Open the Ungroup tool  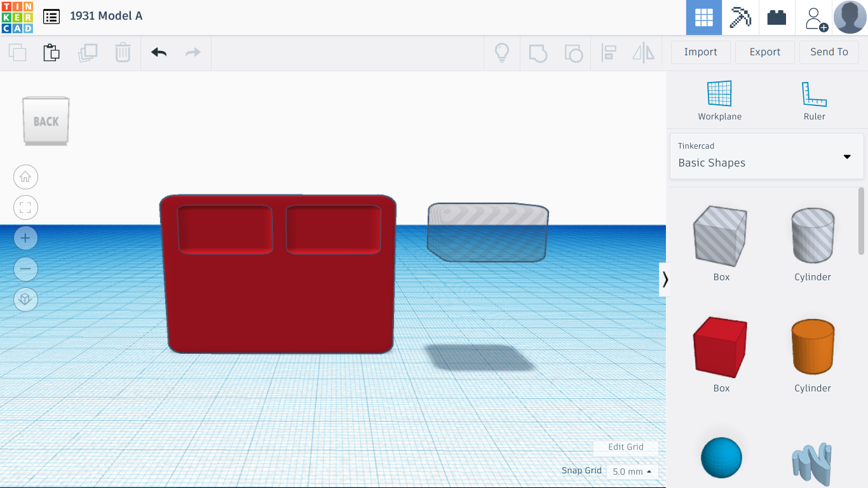point(574,53)
